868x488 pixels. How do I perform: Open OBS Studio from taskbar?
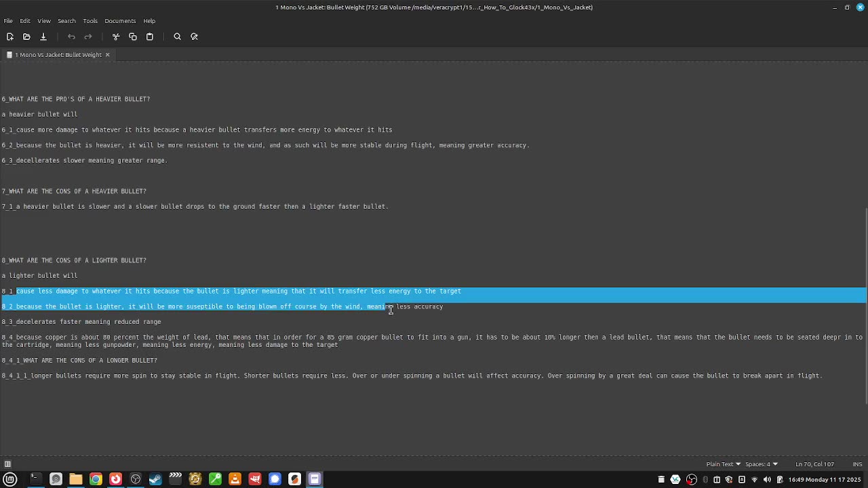136,479
